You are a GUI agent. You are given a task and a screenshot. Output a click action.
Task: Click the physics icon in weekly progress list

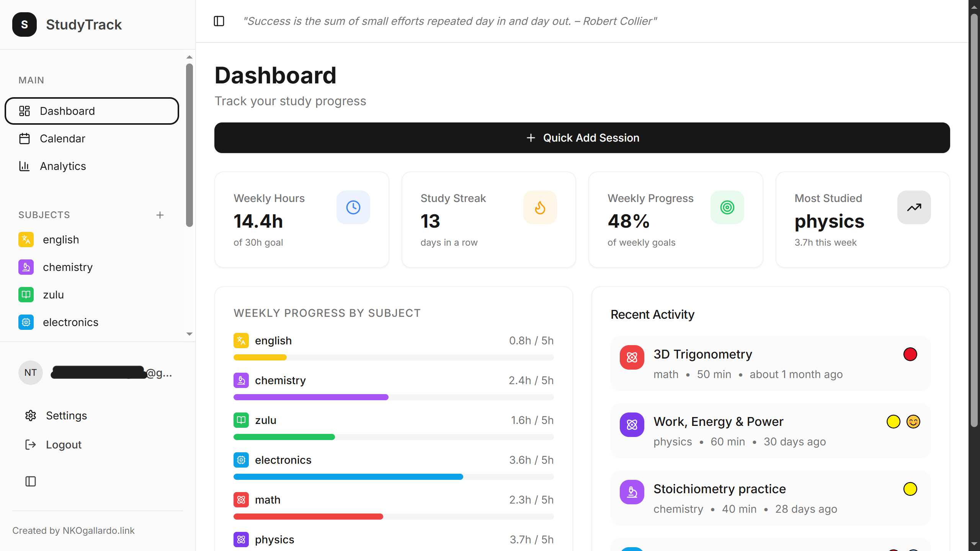point(241,540)
